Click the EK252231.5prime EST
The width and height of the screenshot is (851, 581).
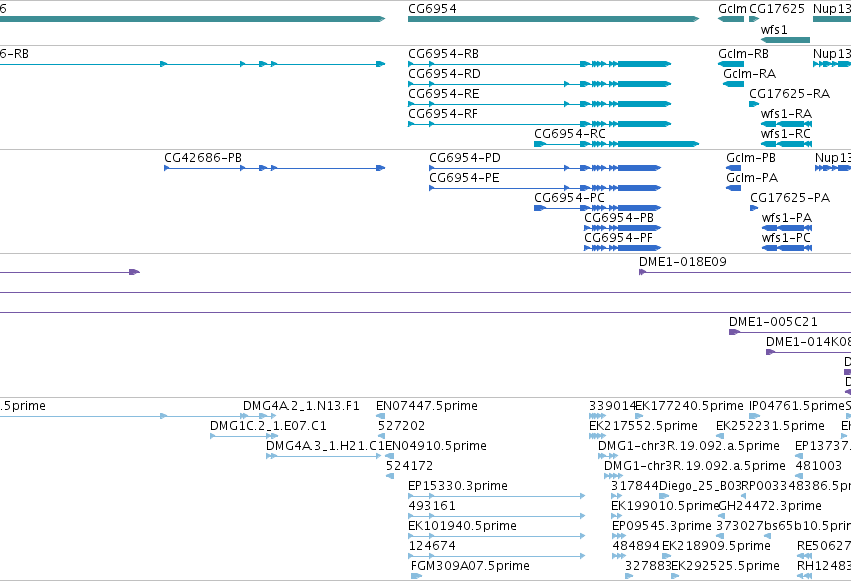point(720,436)
